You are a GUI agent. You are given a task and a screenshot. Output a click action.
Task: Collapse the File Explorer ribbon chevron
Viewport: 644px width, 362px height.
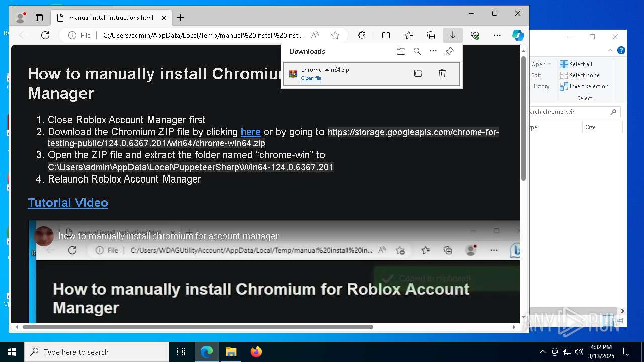610,50
